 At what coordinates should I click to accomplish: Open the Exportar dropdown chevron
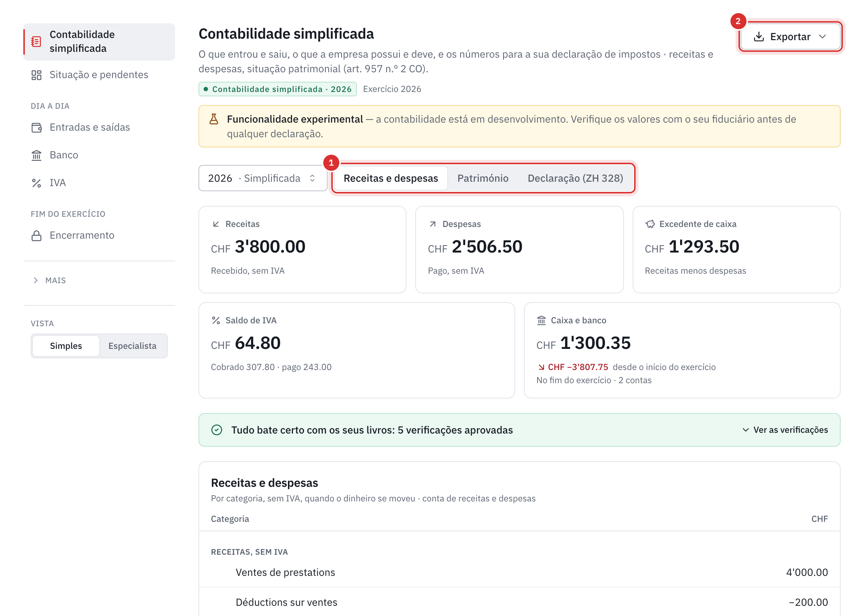[822, 37]
